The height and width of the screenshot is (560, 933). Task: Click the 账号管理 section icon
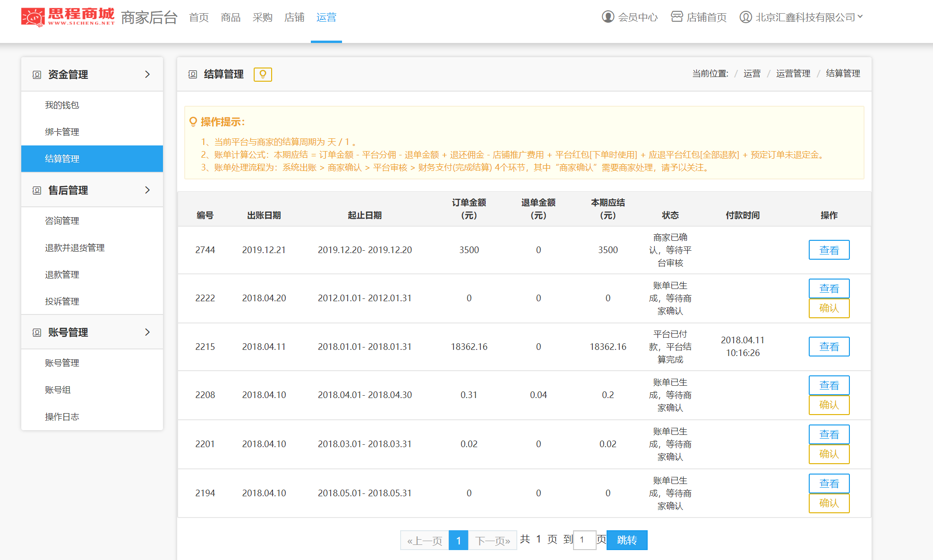click(37, 332)
